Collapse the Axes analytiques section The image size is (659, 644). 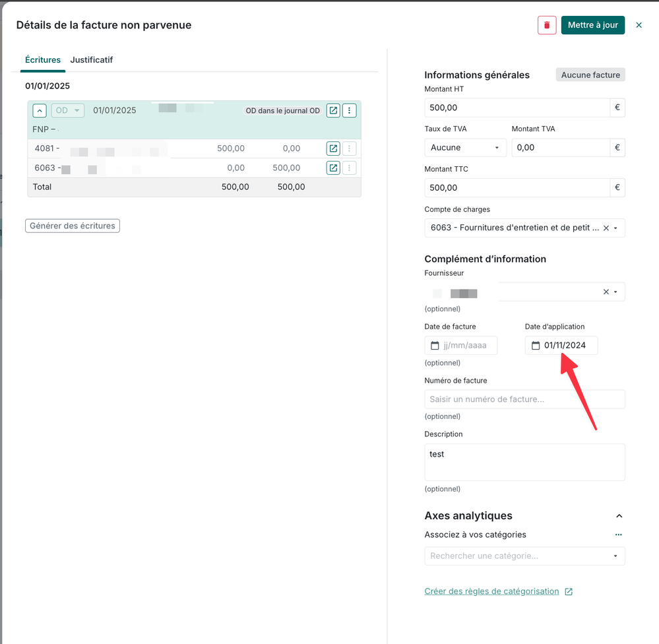coord(619,516)
